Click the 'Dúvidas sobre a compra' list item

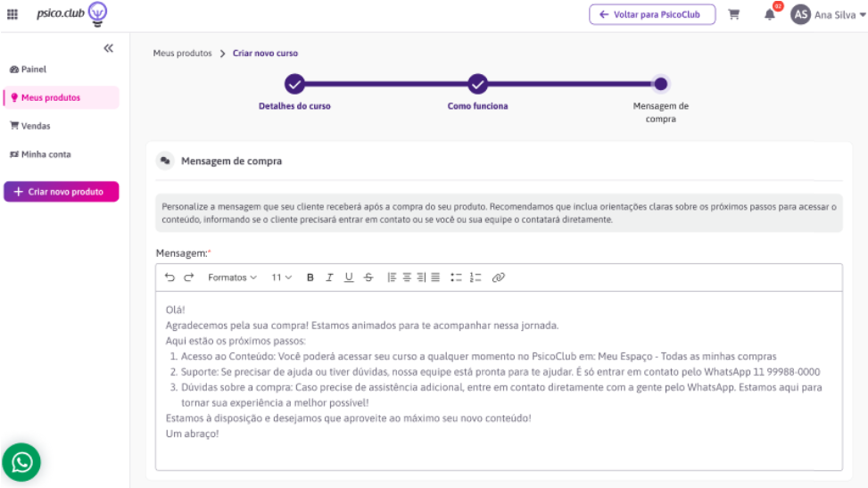pyautogui.click(x=501, y=395)
